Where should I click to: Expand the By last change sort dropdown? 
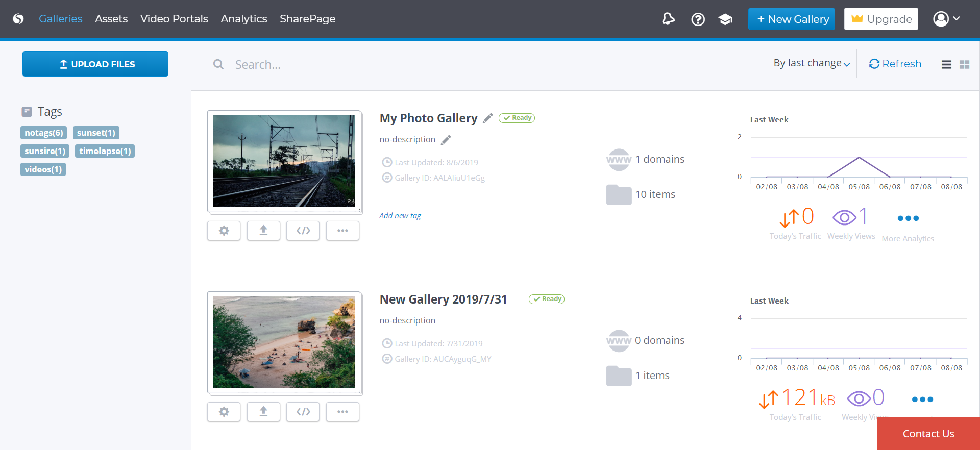(812, 63)
